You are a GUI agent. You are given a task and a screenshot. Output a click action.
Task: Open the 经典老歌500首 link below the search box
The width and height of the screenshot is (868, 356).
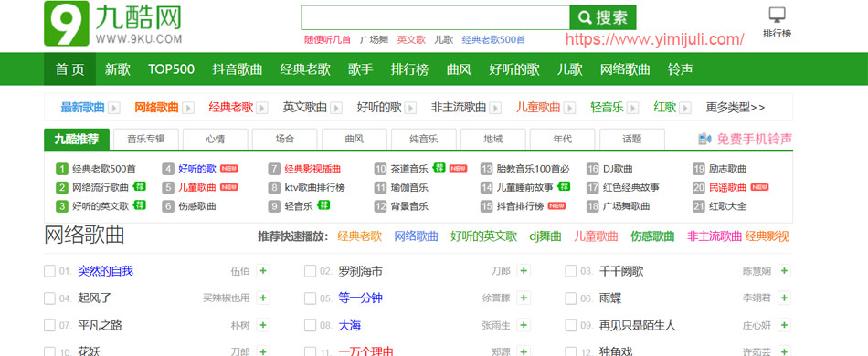[x=493, y=40]
